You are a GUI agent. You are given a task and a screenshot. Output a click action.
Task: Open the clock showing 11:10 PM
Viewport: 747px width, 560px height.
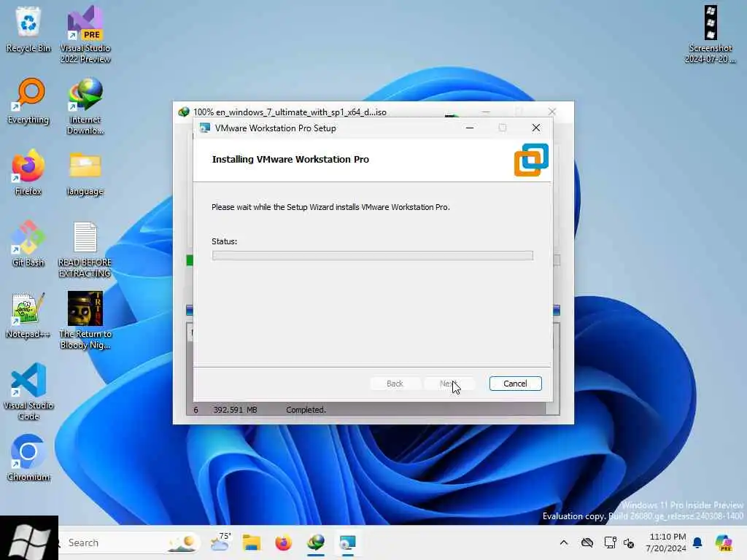pos(665,542)
